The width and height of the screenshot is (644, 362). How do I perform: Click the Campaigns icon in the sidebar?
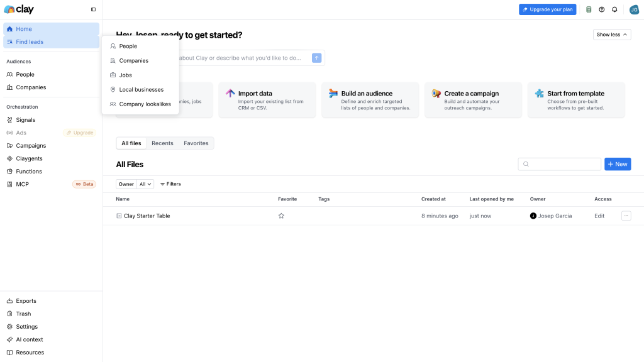10,146
